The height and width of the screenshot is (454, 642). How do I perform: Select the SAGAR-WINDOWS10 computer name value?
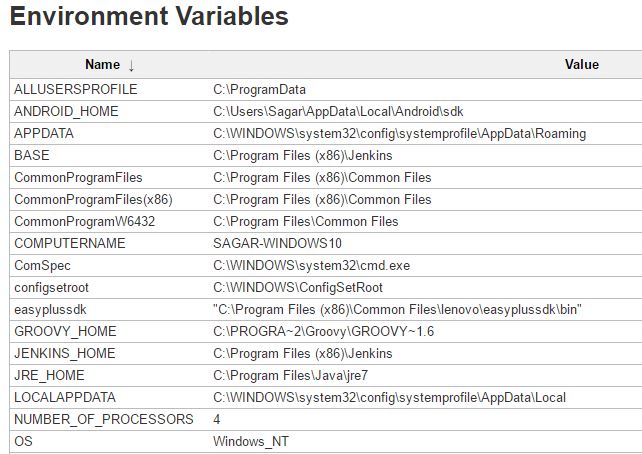click(277, 243)
